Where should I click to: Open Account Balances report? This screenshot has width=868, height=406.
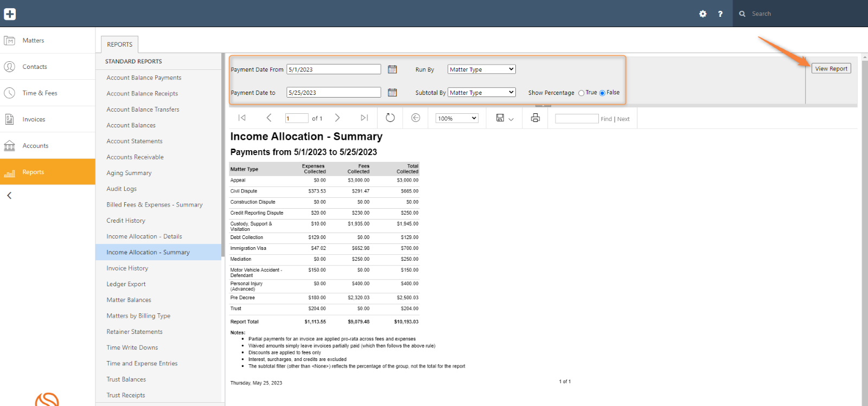click(x=131, y=125)
